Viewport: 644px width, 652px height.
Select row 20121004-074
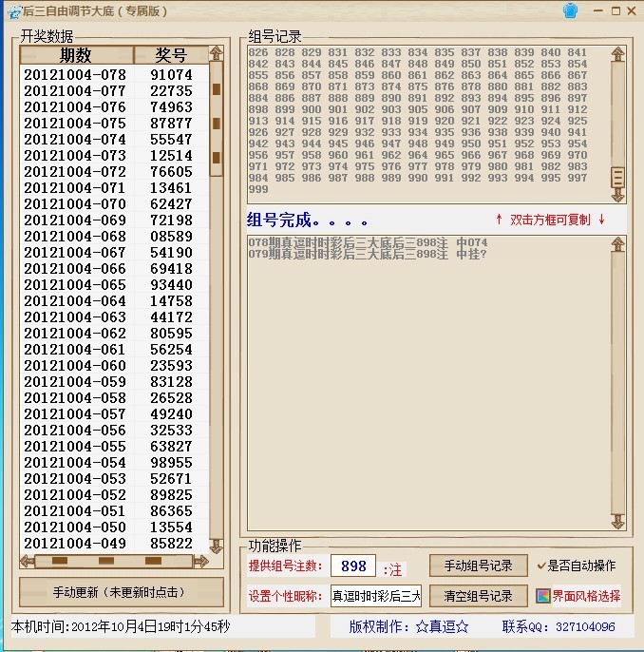coord(114,140)
